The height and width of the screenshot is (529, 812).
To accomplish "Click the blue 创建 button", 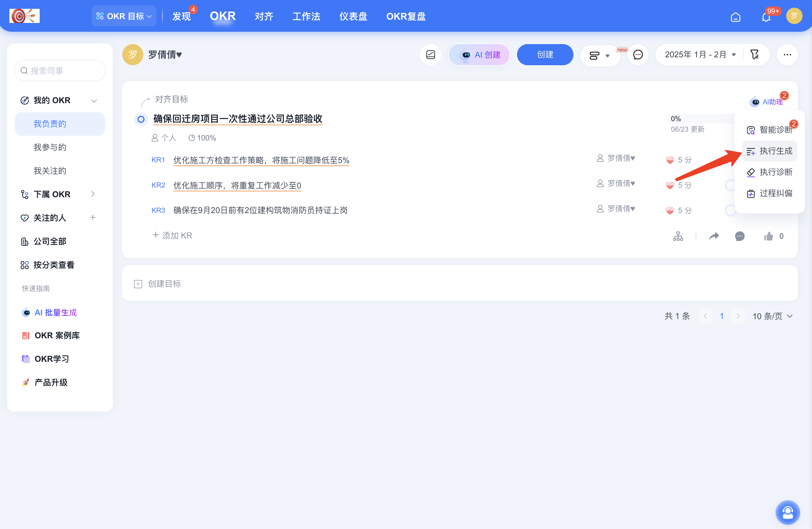I will click(545, 54).
